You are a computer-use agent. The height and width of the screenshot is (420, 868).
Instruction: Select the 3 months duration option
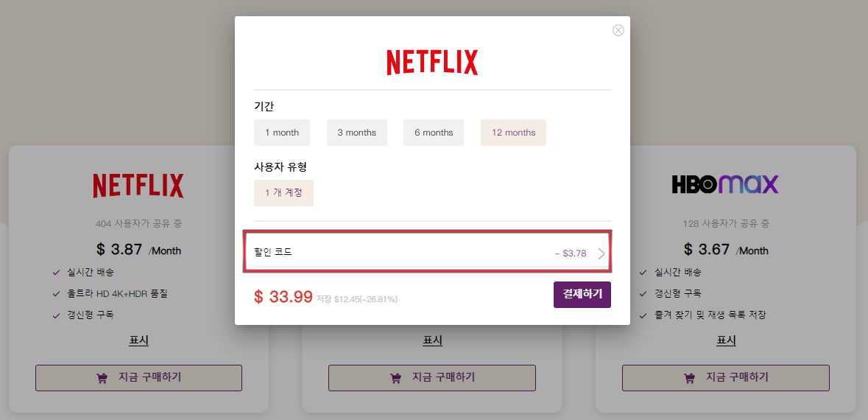coord(356,133)
